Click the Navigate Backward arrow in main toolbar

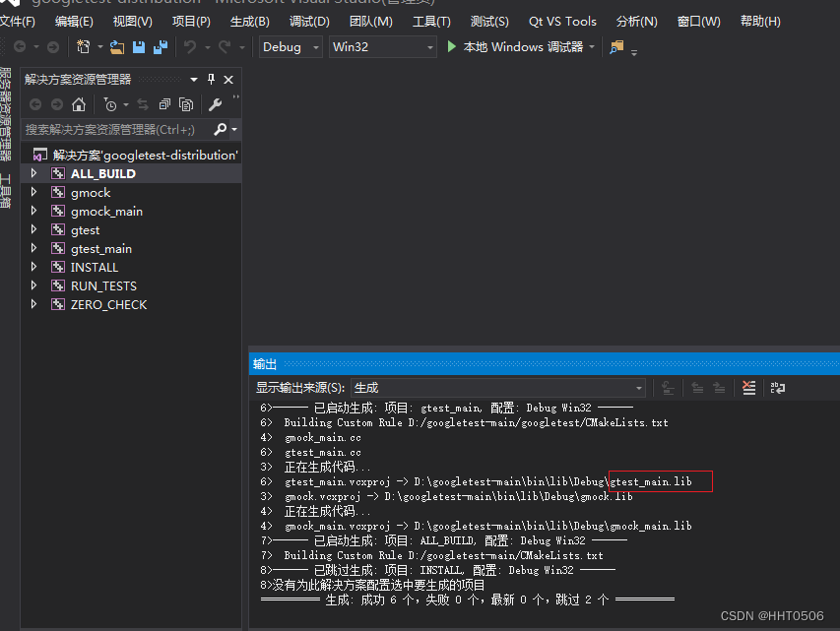20,47
